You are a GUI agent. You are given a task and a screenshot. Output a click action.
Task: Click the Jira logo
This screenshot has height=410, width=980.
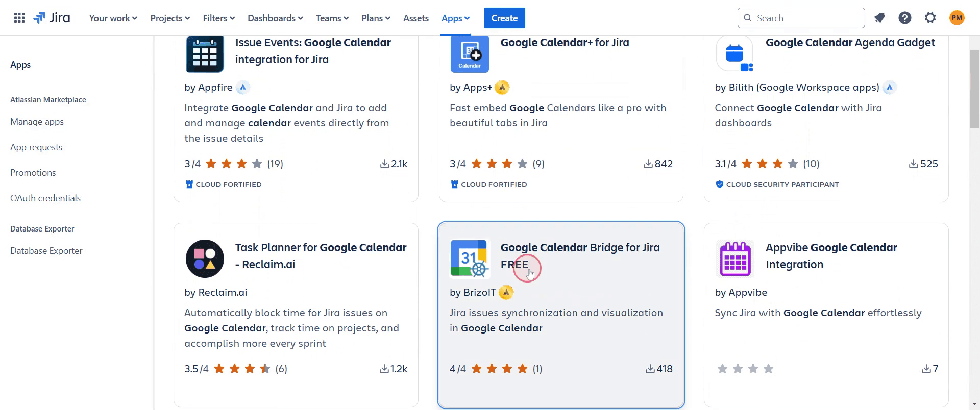52,18
